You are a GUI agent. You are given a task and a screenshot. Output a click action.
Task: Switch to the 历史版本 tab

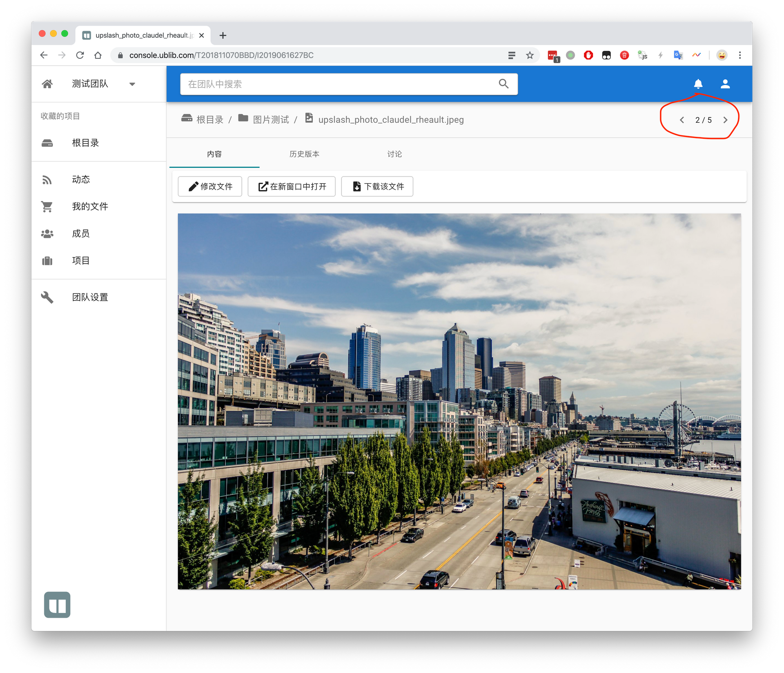tap(304, 154)
